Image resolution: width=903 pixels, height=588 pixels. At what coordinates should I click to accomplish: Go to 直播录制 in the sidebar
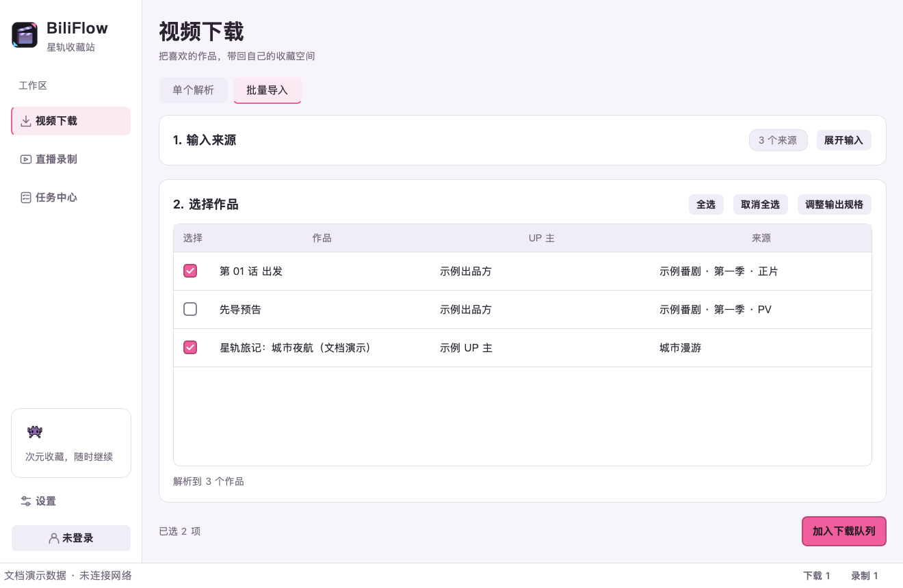71,159
